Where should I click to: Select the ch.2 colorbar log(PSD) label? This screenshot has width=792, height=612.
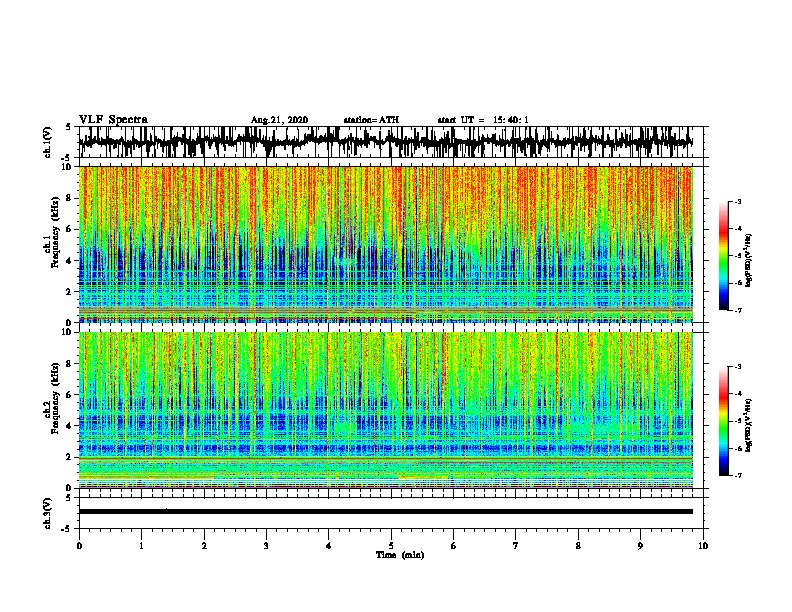tap(748, 425)
